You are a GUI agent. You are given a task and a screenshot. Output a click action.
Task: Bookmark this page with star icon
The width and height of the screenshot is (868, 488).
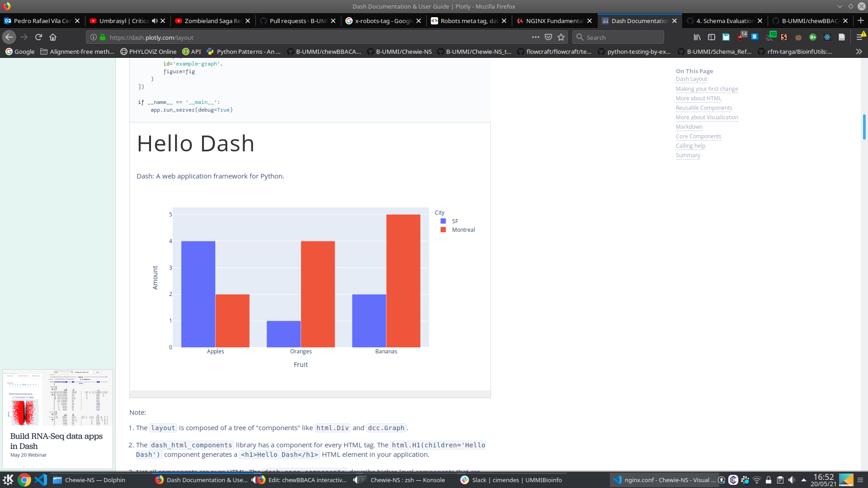coord(561,37)
